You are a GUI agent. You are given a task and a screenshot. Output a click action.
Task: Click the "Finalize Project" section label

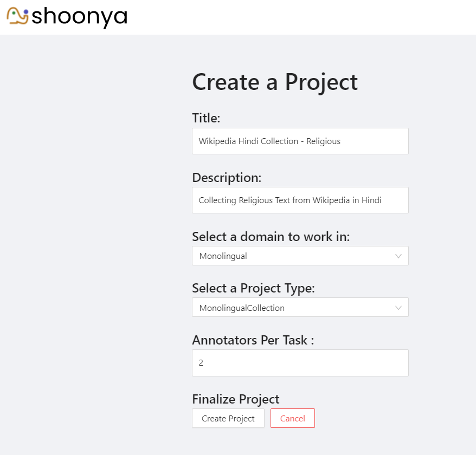tap(236, 399)
